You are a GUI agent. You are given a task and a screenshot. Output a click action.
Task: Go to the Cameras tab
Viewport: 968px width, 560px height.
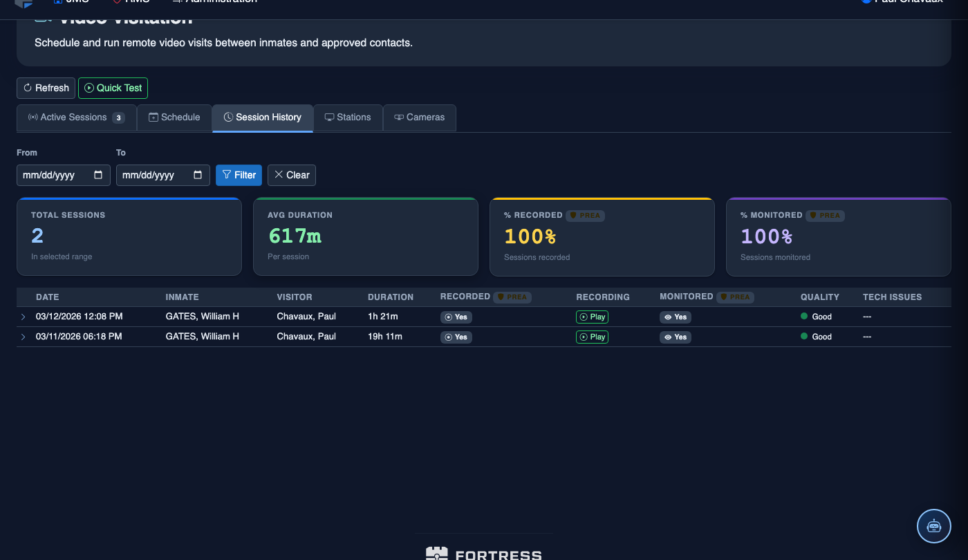coord(419,118)
